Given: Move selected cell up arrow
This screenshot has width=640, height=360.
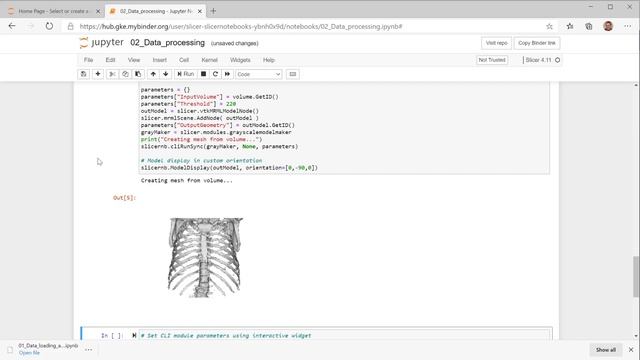Looking at the screenshot, I should pos(153,74).
